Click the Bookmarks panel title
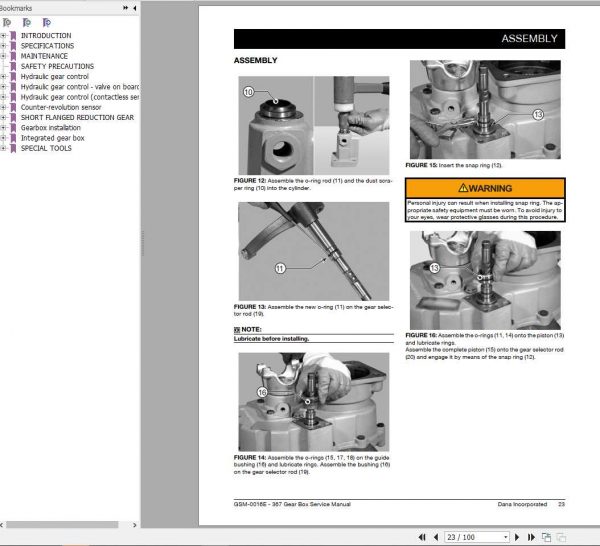The width and height of the screenshot is (600, 546). (16, 8)
